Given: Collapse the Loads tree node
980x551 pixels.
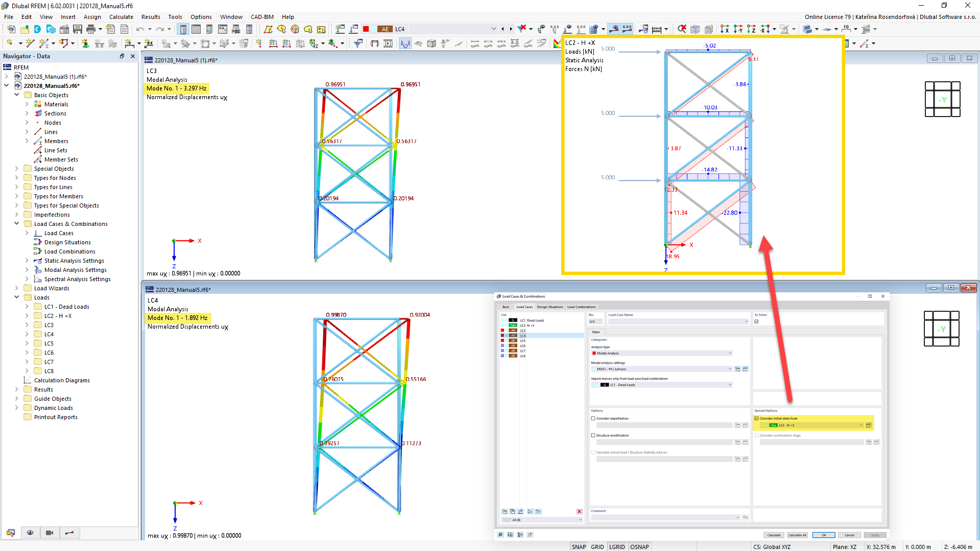Looking at the screenshot, I should (16, 297).
